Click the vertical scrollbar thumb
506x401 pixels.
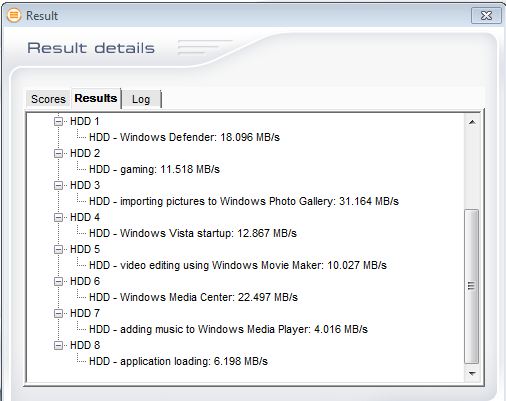tap(471, 286)
